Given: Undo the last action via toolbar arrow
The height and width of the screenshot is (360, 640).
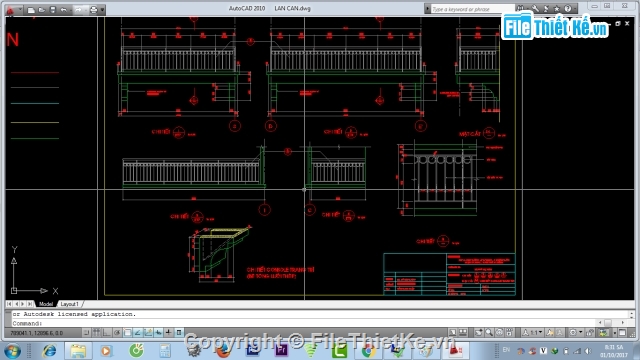Looking at the screenshot, I should pos(63,10).
